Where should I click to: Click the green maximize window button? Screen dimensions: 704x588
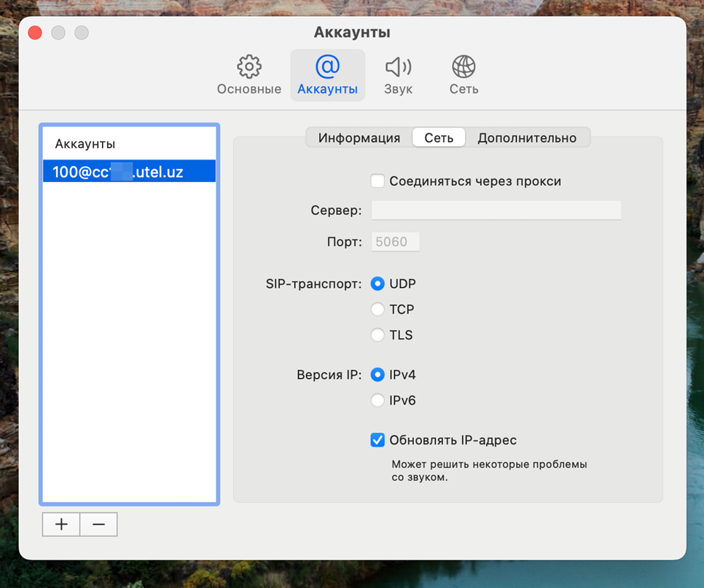pos(82,33)
